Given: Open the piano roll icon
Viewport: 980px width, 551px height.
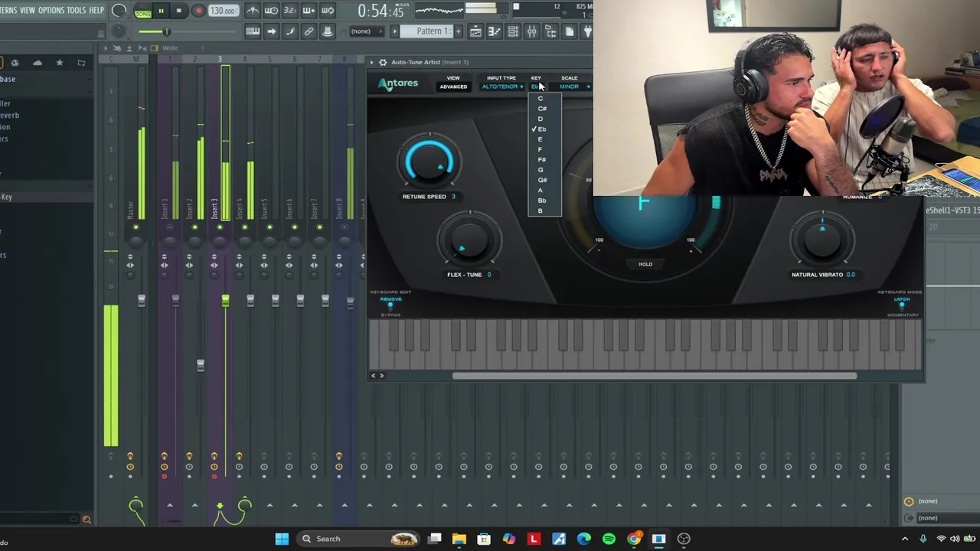Looking at the screenshot, I should (x=495, y=31).
